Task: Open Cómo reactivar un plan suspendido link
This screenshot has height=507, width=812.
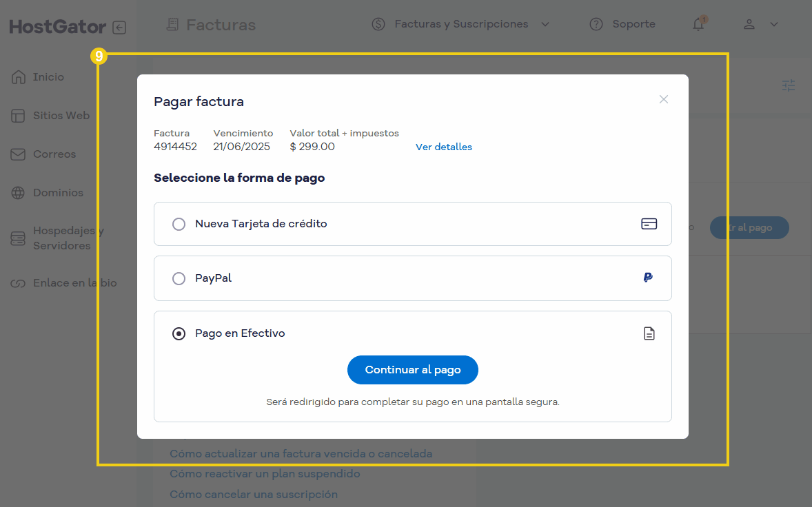Action: point(265,474)
